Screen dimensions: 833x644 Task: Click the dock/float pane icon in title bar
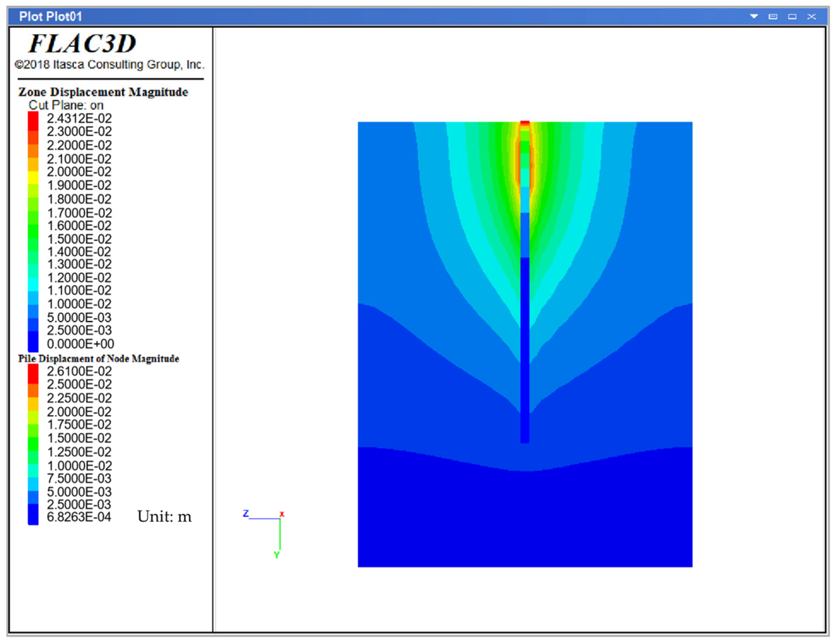click(x=773, y=16)
